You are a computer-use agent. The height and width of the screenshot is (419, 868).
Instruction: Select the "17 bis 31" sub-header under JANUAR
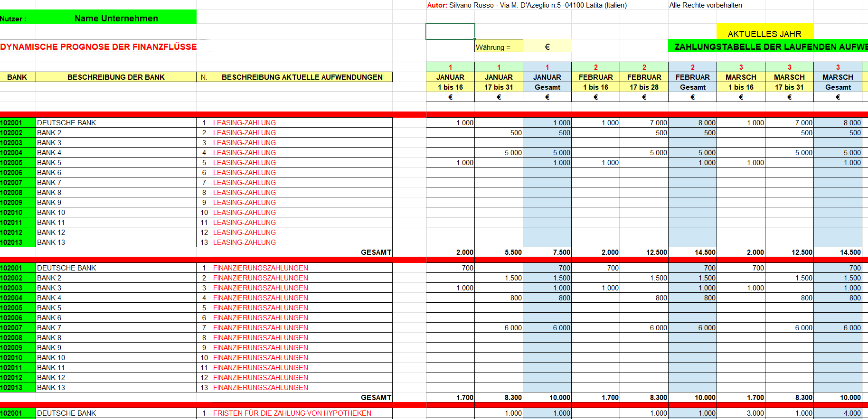click(x=499, y=87)
